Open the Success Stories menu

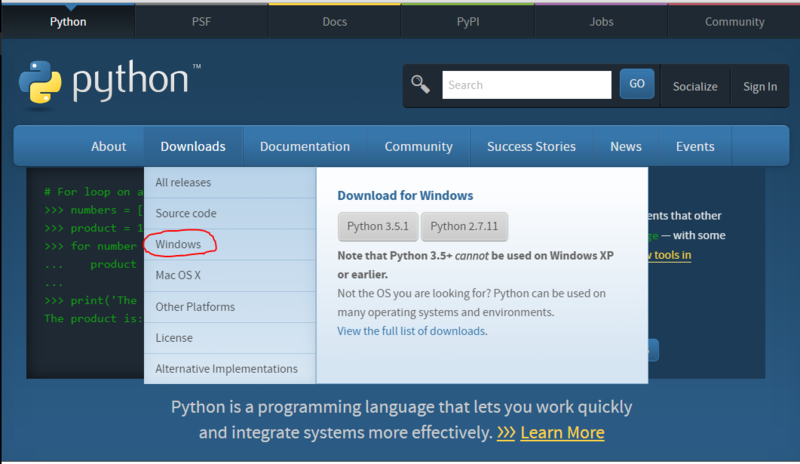point(531,146)
